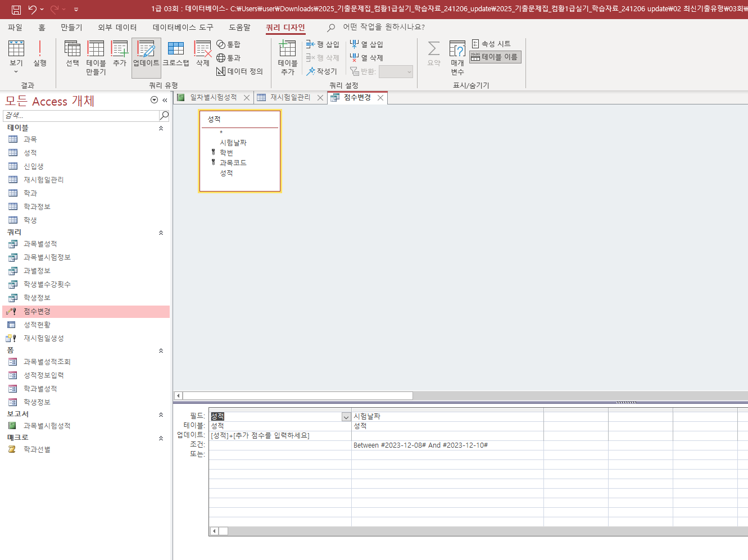
Task: Select the Make Table (테이블 만들기) query type
Action: pos(96,57)
